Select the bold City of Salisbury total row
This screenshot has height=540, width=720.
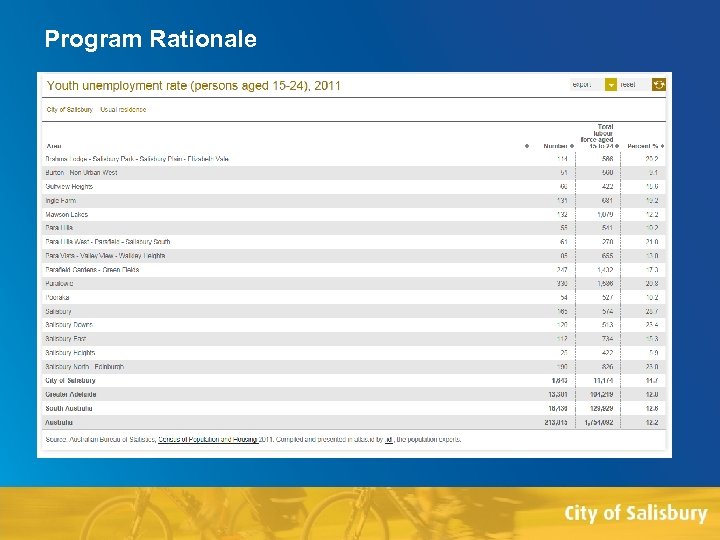[354, 381]
